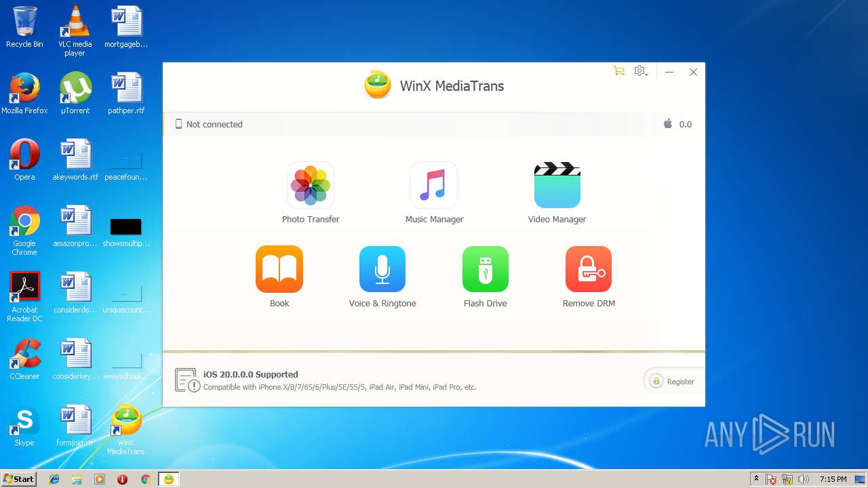This screenshot has height=488, width=868.
Task: Select the CCleaner desktop shortcut
Action: point(24,359)
